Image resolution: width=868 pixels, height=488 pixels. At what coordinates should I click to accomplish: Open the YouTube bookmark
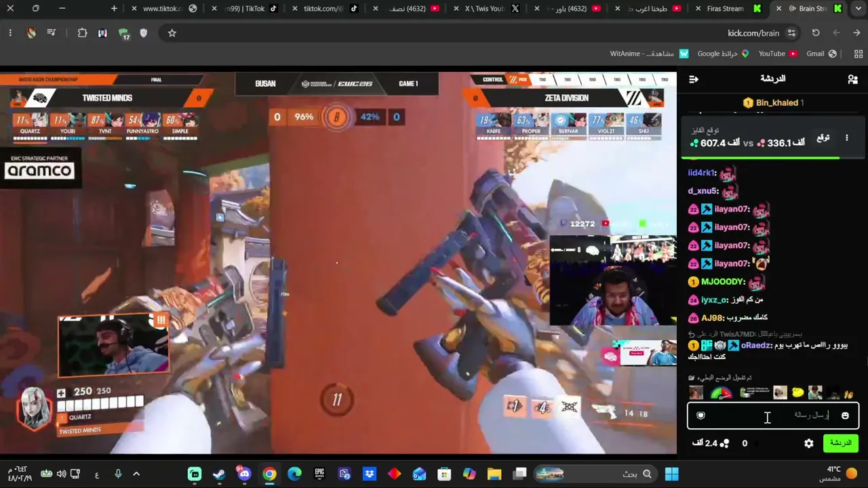(778, 54)
